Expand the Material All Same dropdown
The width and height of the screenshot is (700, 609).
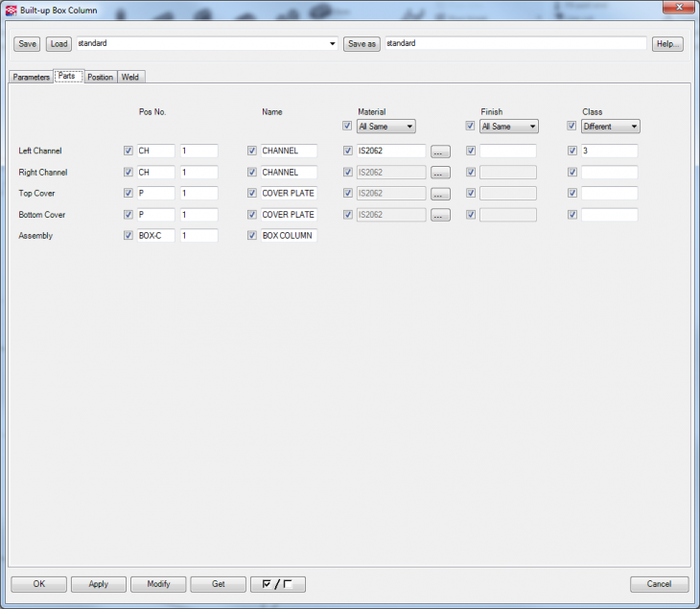(385, 127)
